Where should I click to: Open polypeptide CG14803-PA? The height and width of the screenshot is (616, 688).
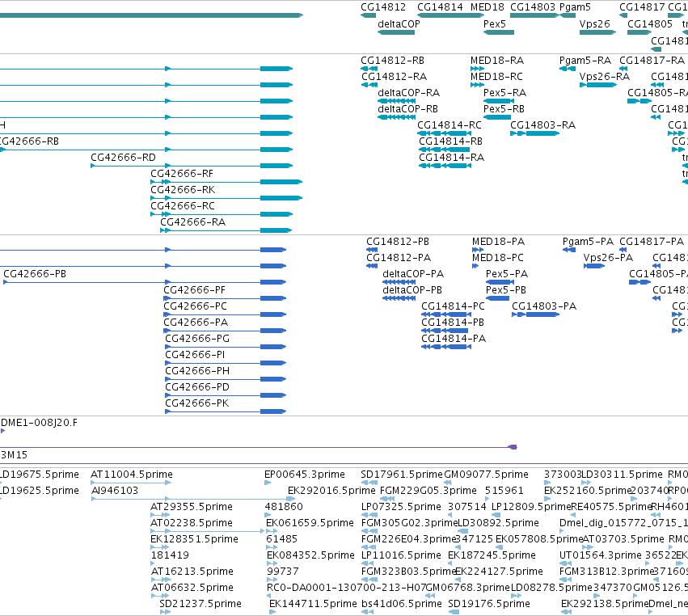(x=544, y=306)
